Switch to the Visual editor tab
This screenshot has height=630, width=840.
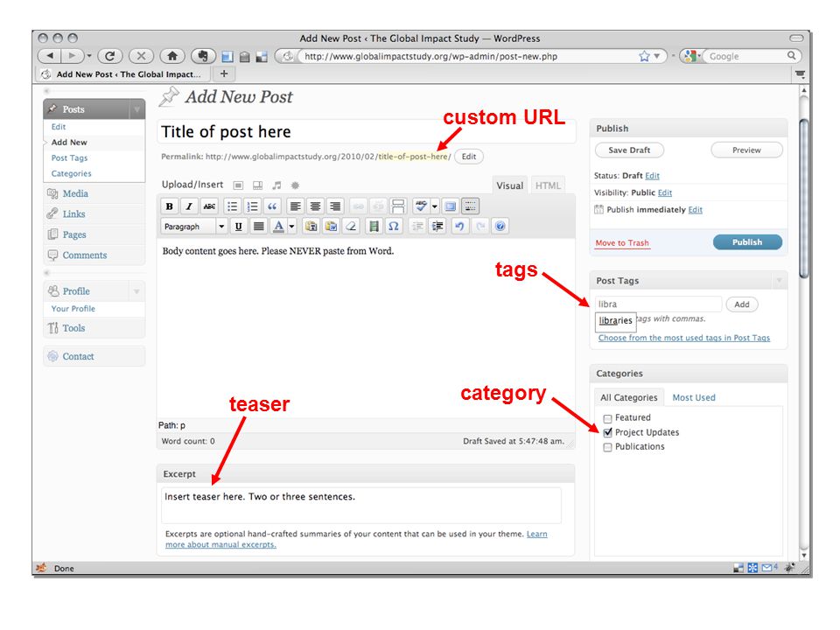click(509, 185)
